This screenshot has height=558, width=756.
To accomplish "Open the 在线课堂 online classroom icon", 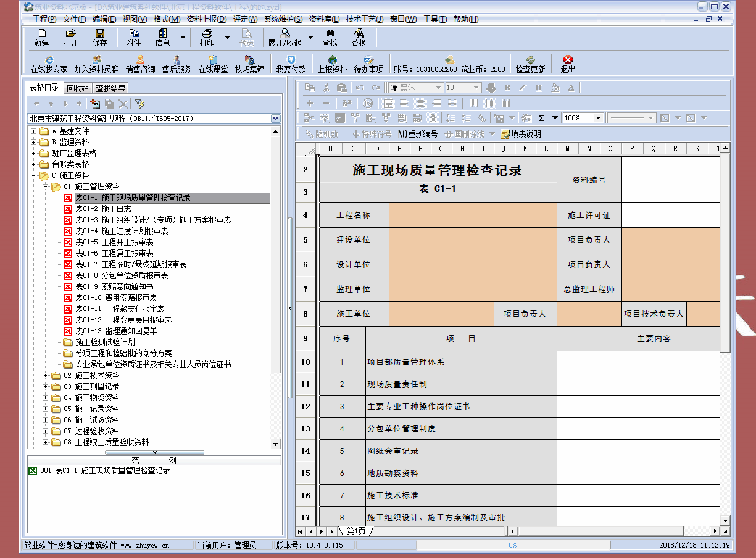I will point(213,64).
